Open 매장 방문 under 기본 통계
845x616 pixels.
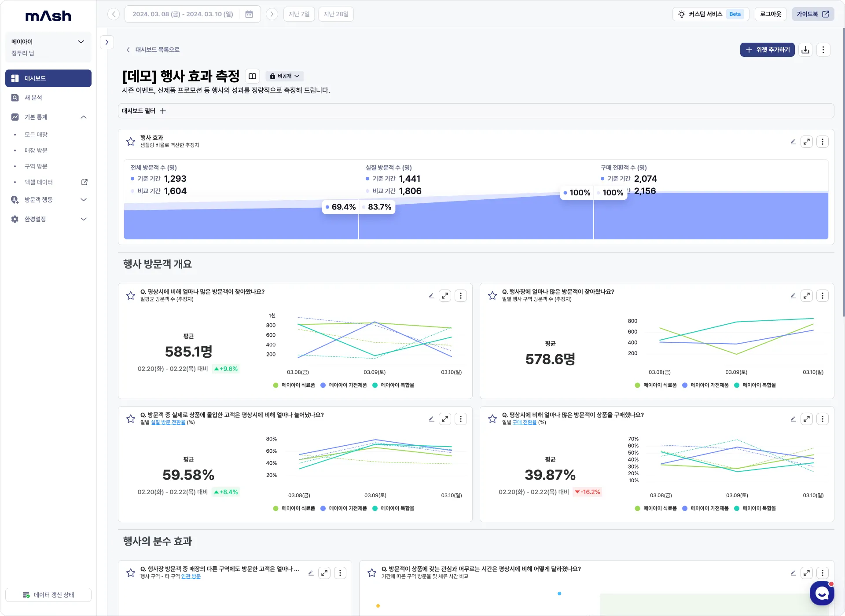pyautogui.click(x=36, y=150)
